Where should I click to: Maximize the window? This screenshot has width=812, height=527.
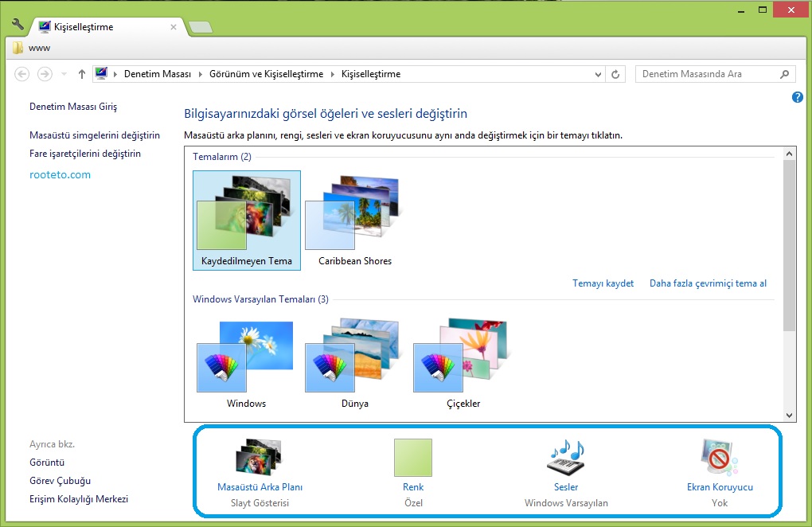click(763, 10)
